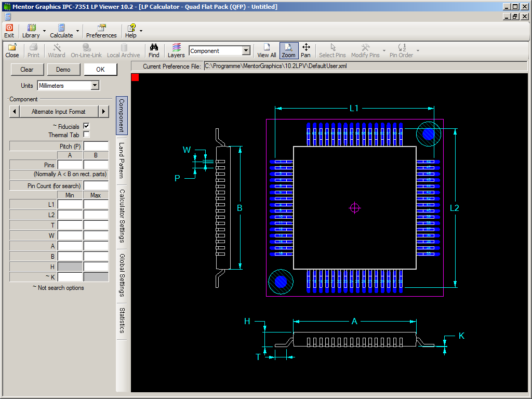Activate the Pan tool
The height and width of the screenshot is (399, 532).
305,50
